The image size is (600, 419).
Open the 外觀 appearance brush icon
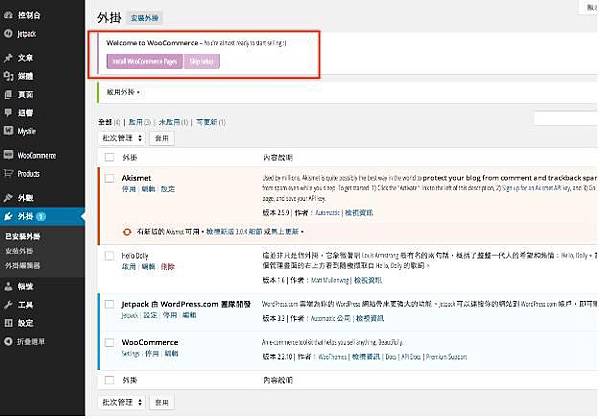(8, 198)
